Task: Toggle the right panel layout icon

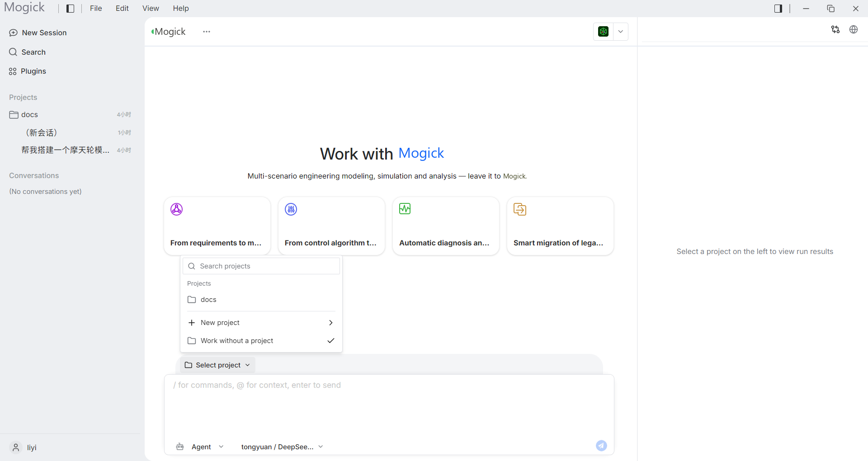Action: [778, 9]
